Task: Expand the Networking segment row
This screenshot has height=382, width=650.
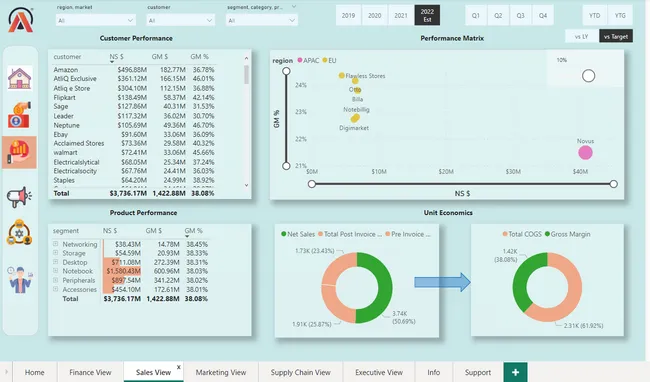Action: 56,244
